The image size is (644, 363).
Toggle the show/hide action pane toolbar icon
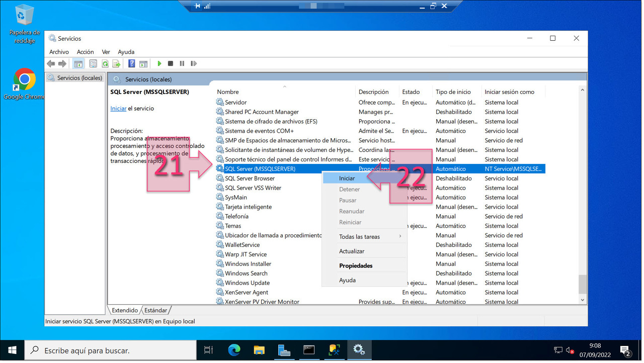pyautogui.click(x=143, y=64)
